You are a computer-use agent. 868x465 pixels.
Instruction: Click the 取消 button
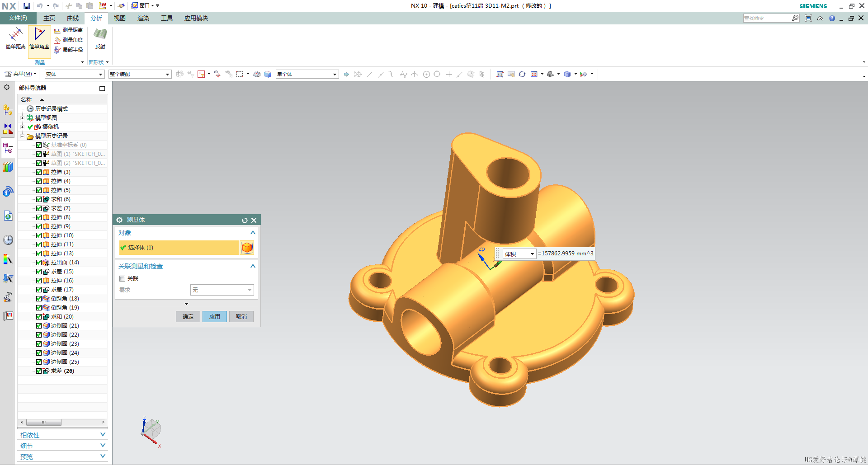pyautogui.click(x=241, y=317)
